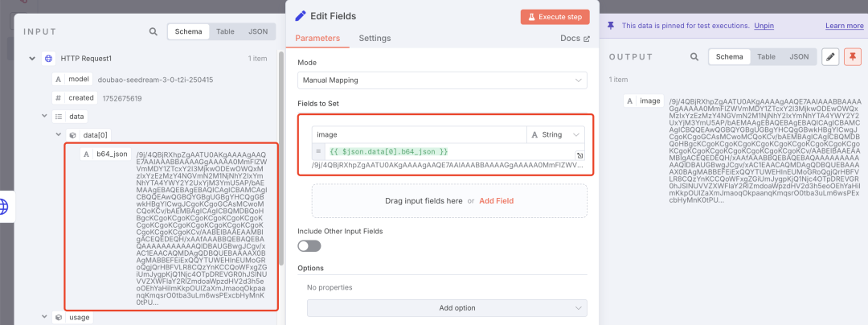Click the pencil icon to edit output
This screenshot has width=868, height=325.
pos(831,57)
